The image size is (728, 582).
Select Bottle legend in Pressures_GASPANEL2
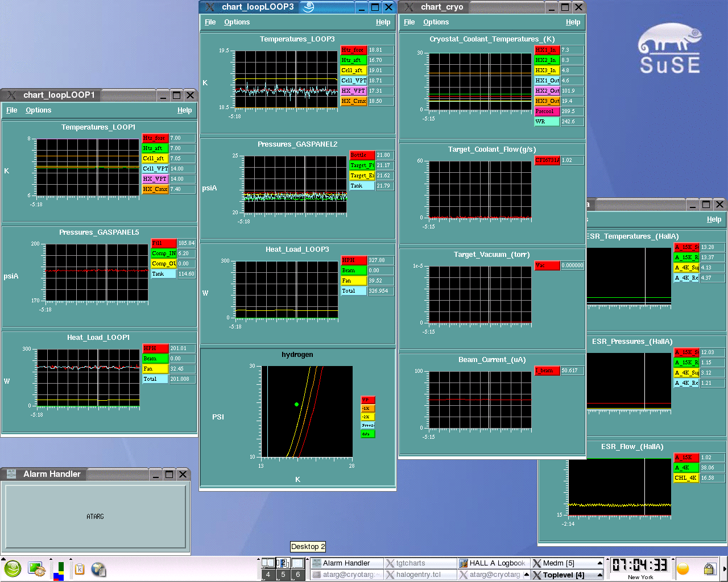[362, 155]
